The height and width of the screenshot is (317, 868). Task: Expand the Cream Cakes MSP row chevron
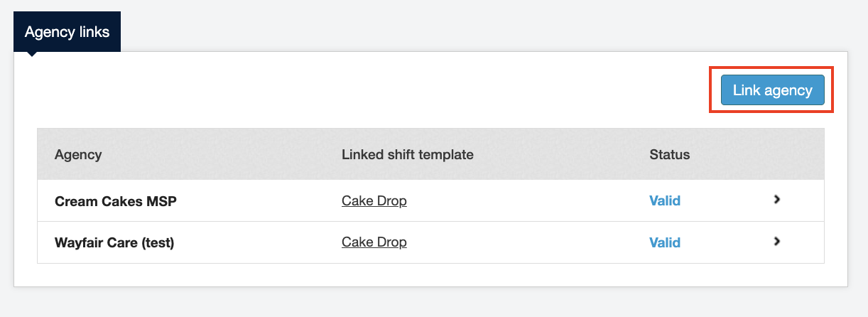pos(777,200)
